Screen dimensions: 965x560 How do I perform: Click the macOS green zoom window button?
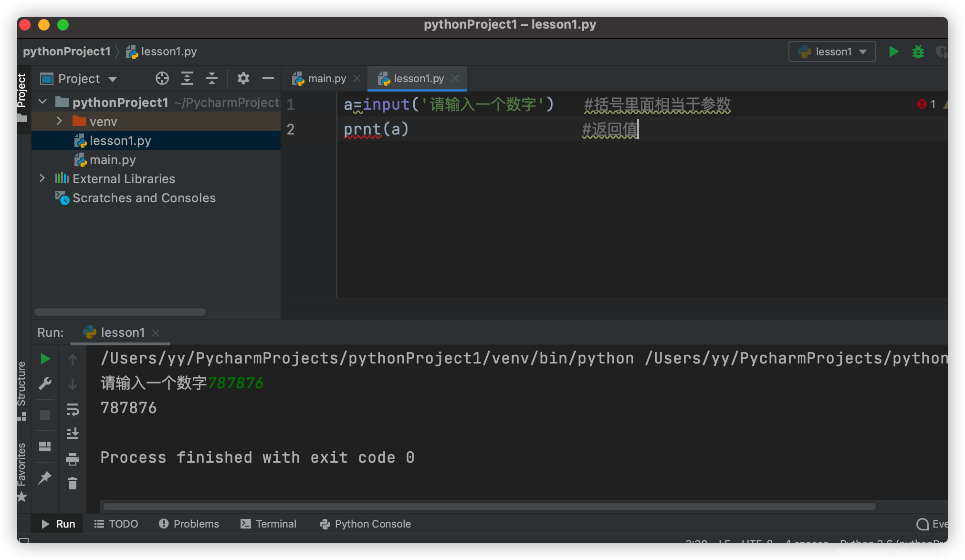[63, 25]
